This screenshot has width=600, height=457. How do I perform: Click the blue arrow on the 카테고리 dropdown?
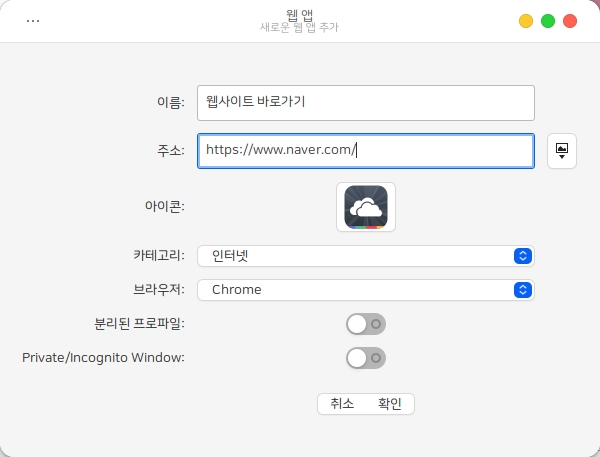(521, 256)
